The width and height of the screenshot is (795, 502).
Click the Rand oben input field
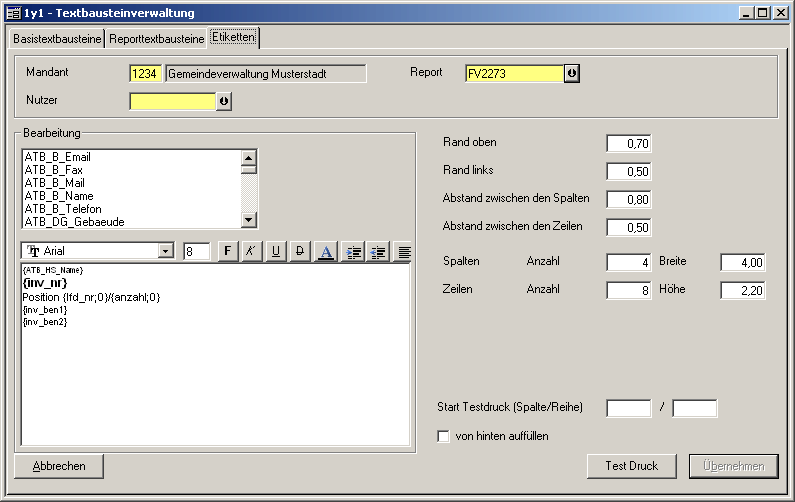629,144
